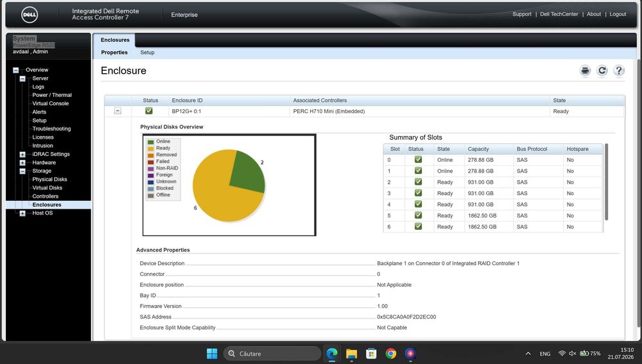The width and height of the screenshot is (642, 364).
Task: Open Intrusion in navigation tree
Action: 42,146
